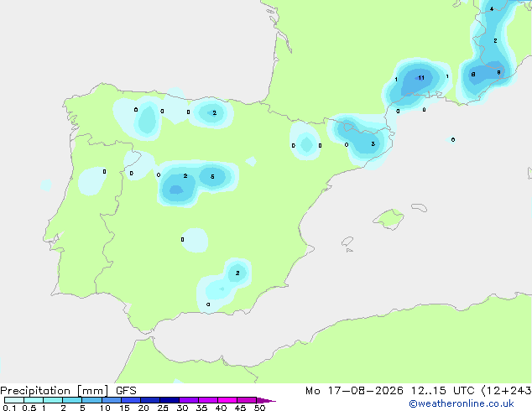Click the '40' legend scale label
Screen dimensions: 532x411
pyautogui.click(x=221, y=408)
